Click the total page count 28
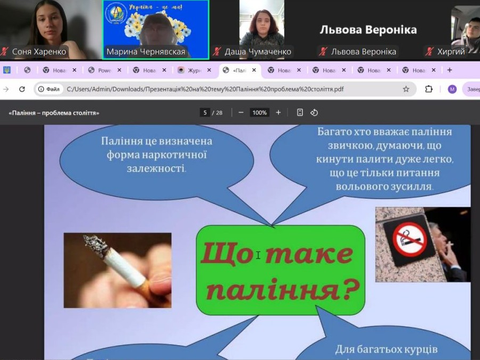This screenshot has width=480, height=360. (219, 113)
